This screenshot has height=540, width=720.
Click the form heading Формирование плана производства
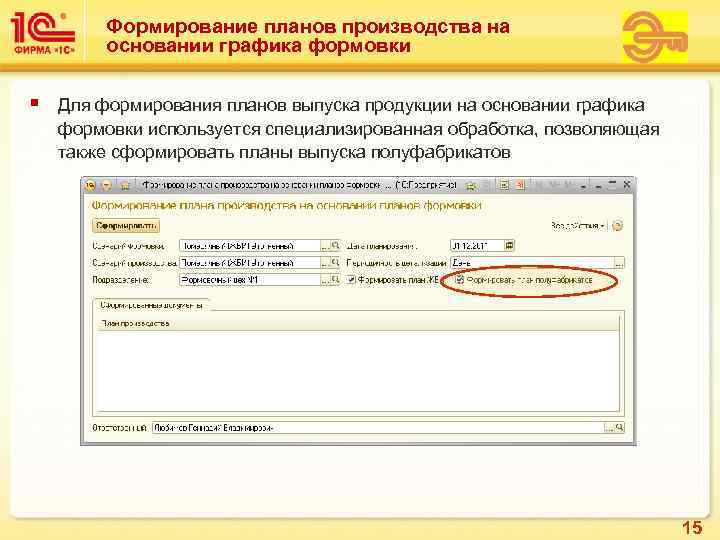[287, 206]
